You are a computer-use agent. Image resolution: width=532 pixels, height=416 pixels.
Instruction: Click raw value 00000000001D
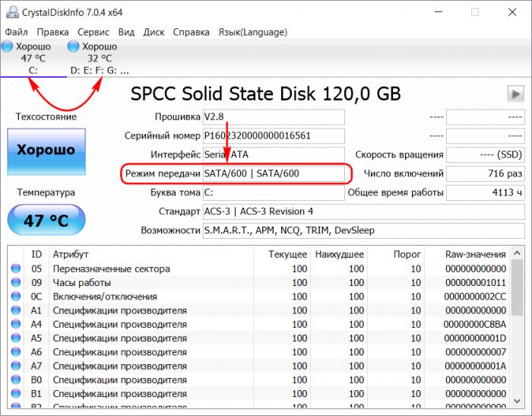click(475, 338)
